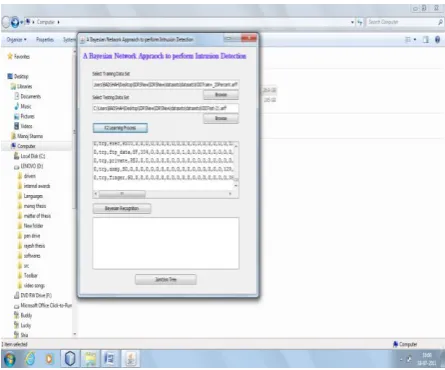Screen dimensions: 445x370
Task: Browse for the training data set file
Action: tap(221, 95)
